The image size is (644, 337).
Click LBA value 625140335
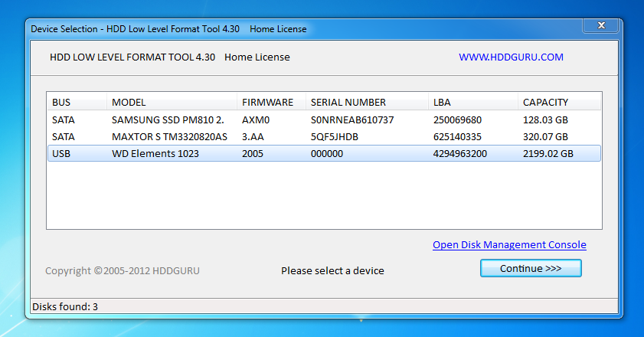(457, 137)
